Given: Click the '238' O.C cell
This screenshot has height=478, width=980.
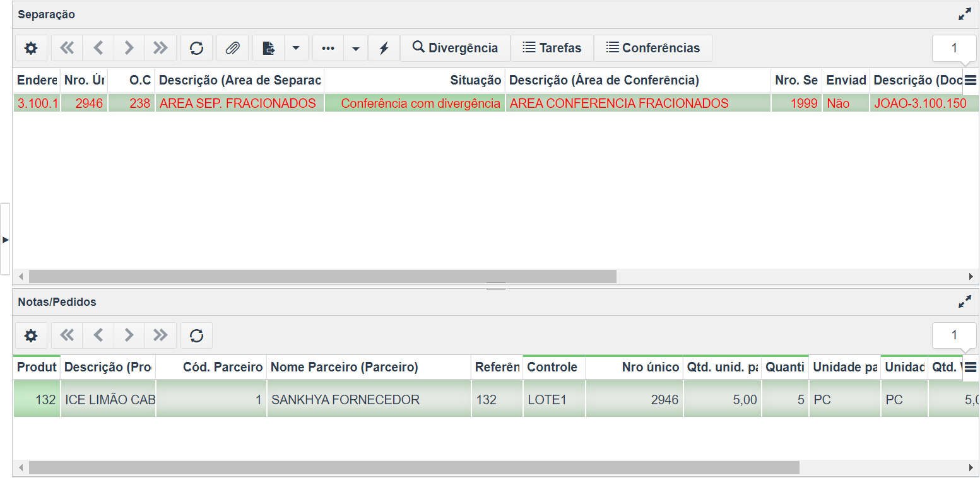Looking at the screenshot, I should 131,103.
